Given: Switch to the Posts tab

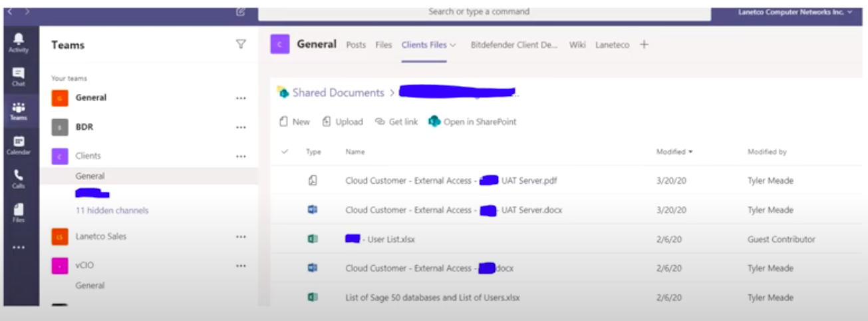Looking at the screenshot, I should [356, 45].
